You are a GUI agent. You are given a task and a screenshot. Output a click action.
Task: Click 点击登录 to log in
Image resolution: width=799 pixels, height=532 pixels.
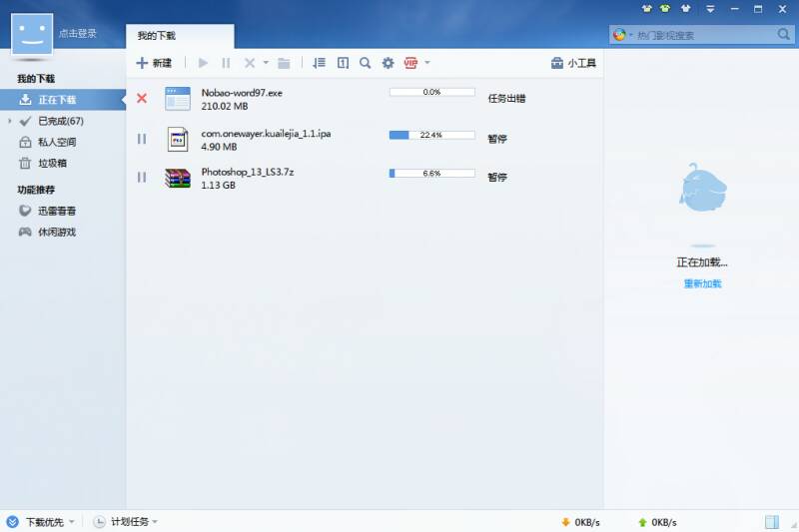click(x=78, y=34)
